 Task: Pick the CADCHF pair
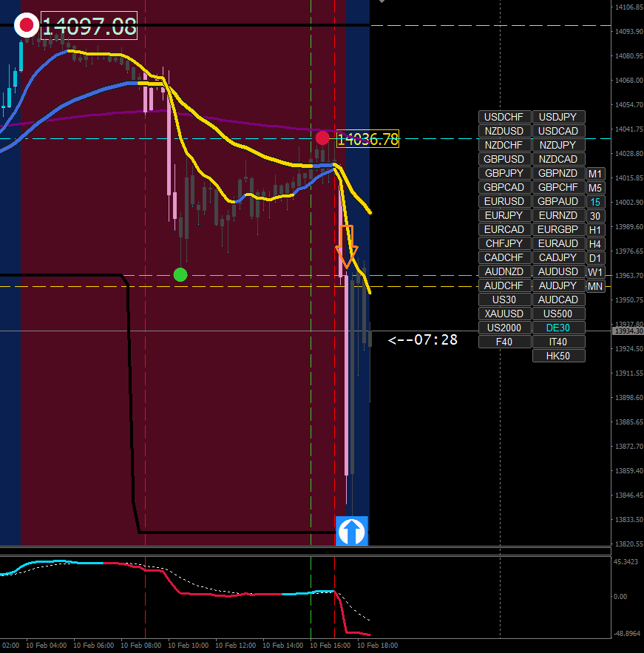click(504, 258)
